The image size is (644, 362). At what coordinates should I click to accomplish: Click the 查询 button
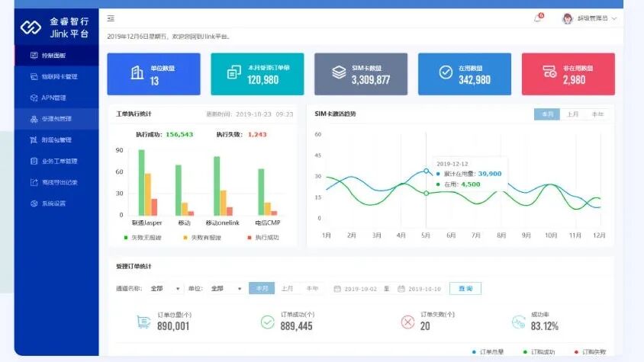[465, 289]
